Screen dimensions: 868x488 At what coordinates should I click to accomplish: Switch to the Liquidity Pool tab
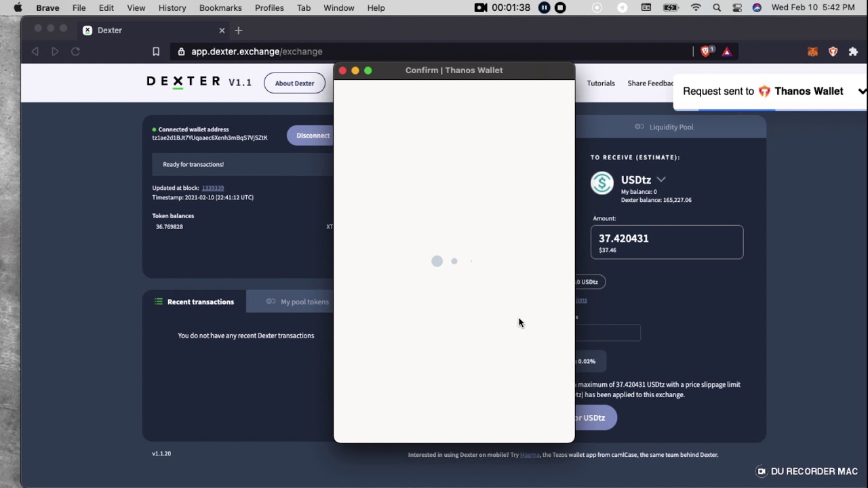coord(664,127)
